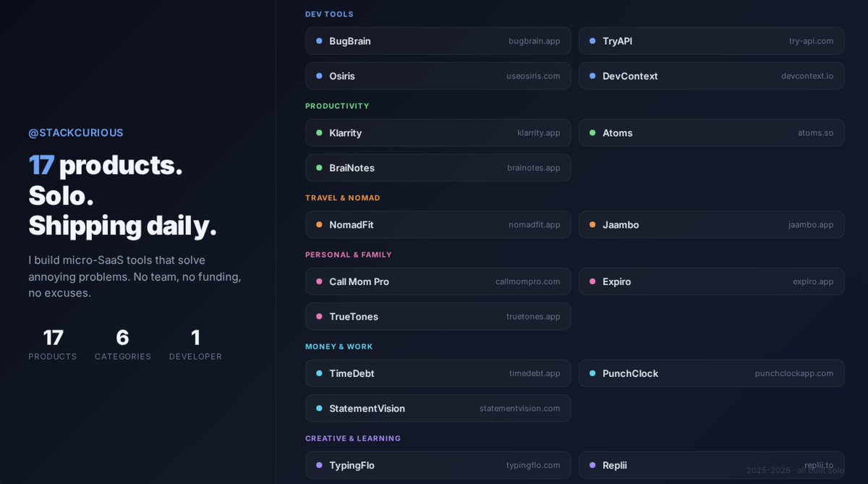
Task: Click the CREATIVE & LEARNING category heading
Action: [x=353, y=438]
